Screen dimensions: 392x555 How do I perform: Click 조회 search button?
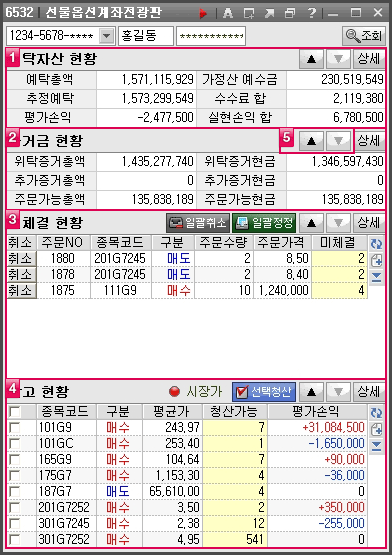pyautogui.click(x=364, y=35)
